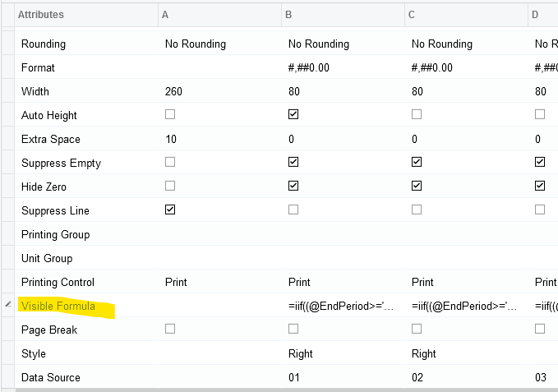
Task: Select the Data Source row label
Action: pos(51,377)
